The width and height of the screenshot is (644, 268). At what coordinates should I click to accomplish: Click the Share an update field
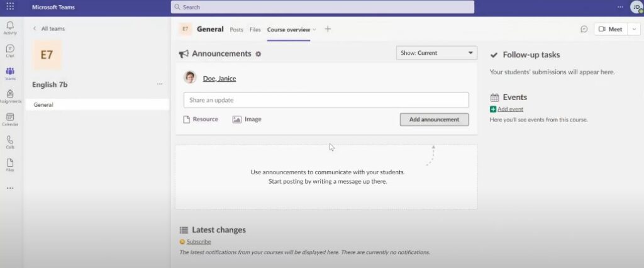(326, 100)
